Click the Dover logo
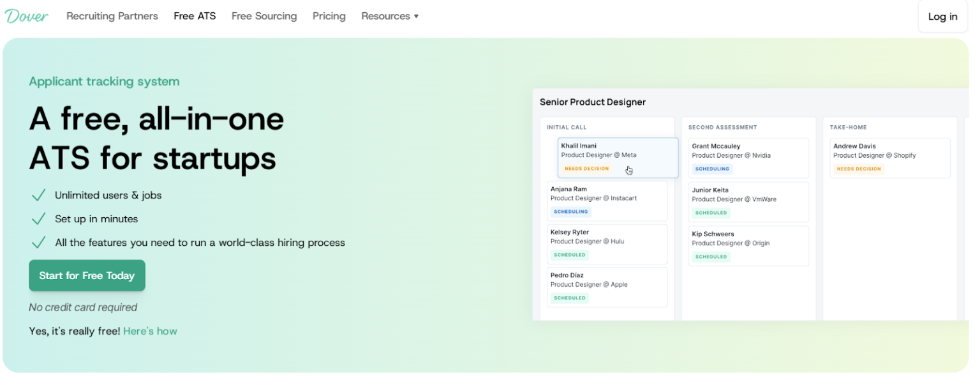 pos(26,15)
